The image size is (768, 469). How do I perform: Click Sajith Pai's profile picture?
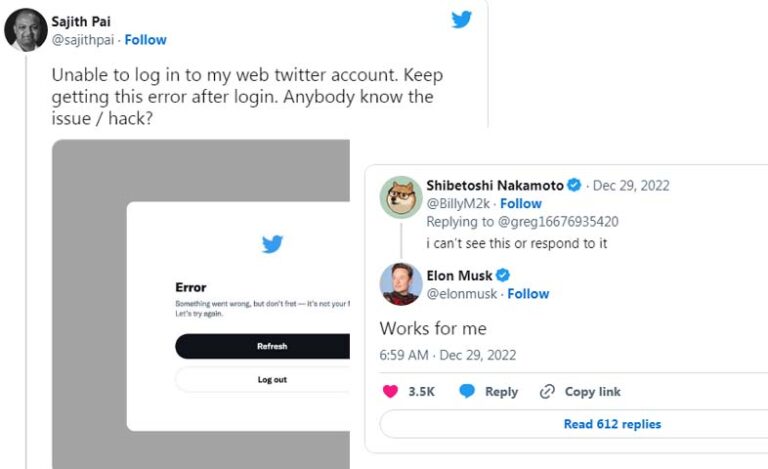(x=25, y=30)
